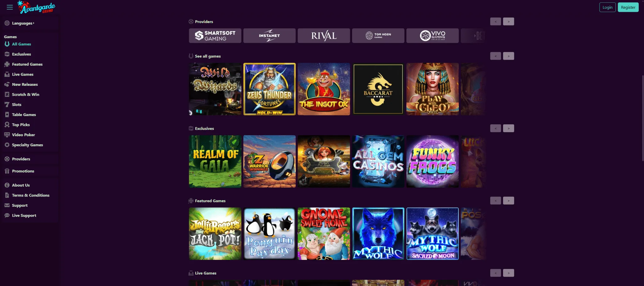The width and height of the screenshot is (644, 286).
Task: Open Table Games category
Action: click(x=24, y=115)
